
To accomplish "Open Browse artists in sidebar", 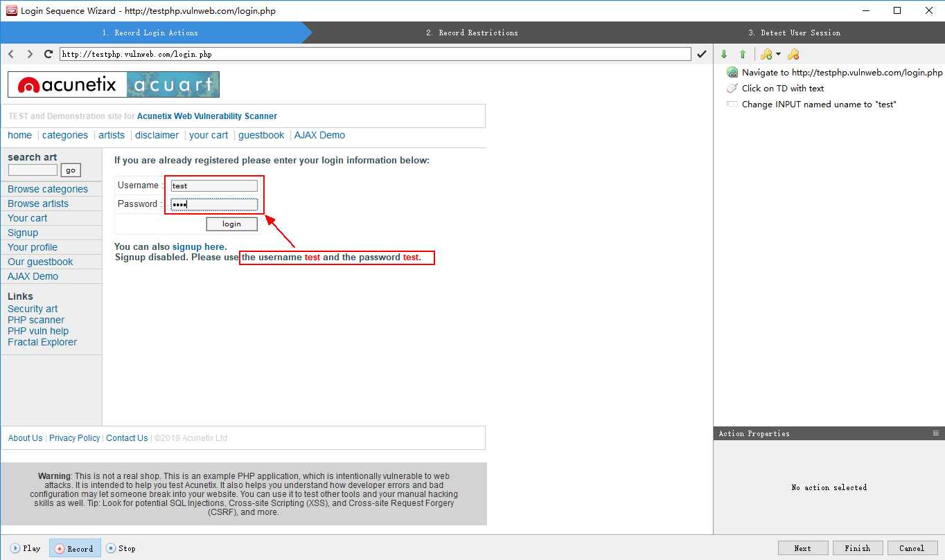I will click(x=38, y=204).
